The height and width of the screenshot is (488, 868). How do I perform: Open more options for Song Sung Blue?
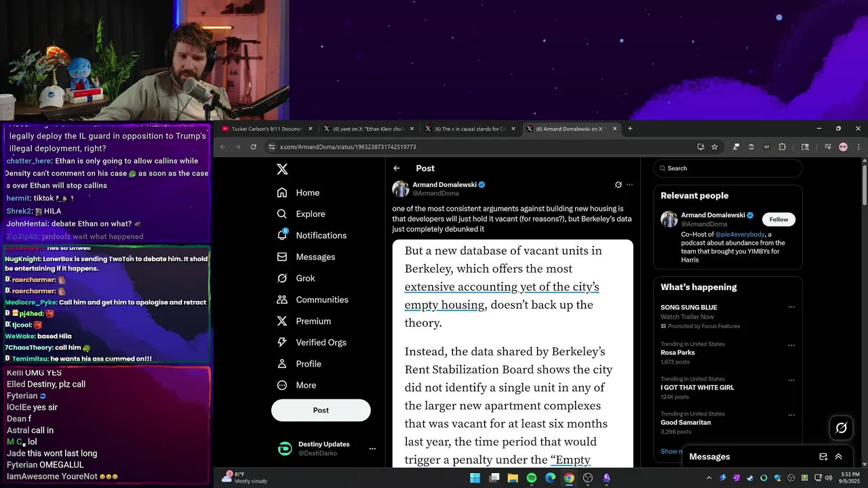point(791,307)
